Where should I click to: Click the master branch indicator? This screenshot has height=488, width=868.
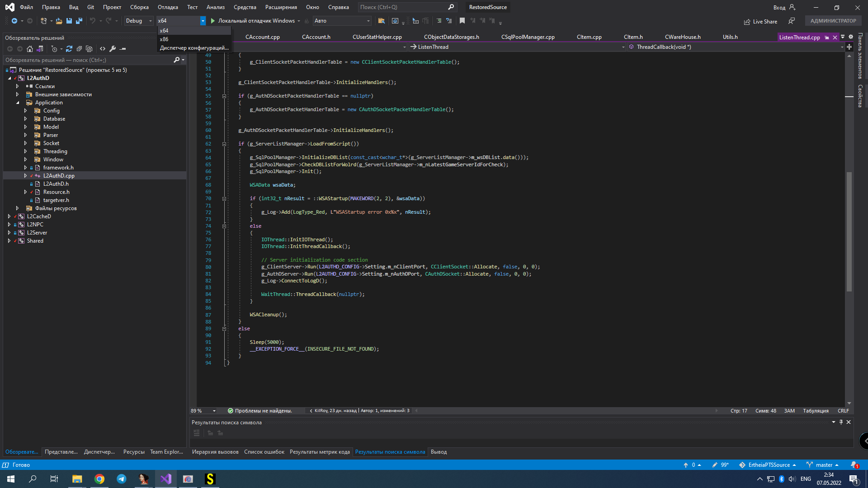click(x=823, y=465)
